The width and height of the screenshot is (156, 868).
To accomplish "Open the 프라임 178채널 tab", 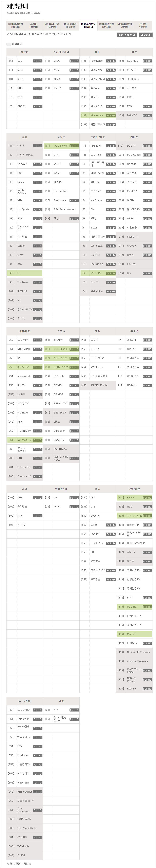I will [34, 25].
